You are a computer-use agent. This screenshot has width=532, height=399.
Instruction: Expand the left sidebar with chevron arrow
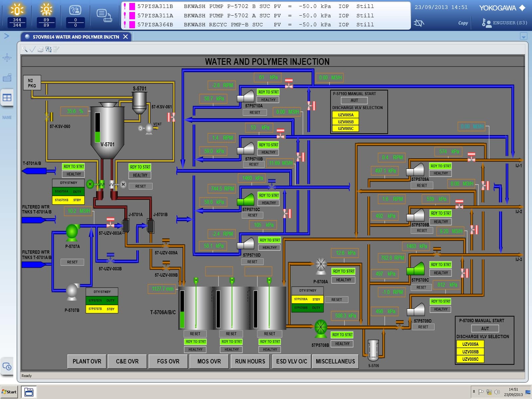6,36
